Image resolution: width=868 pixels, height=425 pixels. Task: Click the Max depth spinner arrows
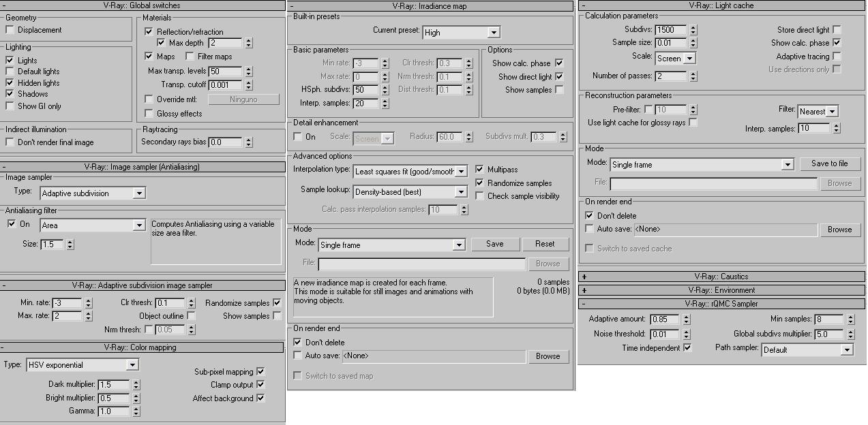[x=248, y=43]
